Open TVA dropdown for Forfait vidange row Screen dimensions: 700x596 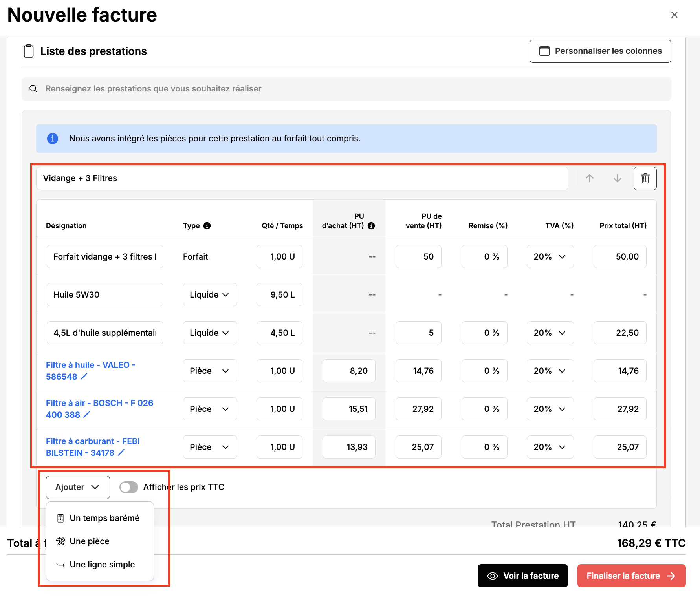(x=550, y=257)
